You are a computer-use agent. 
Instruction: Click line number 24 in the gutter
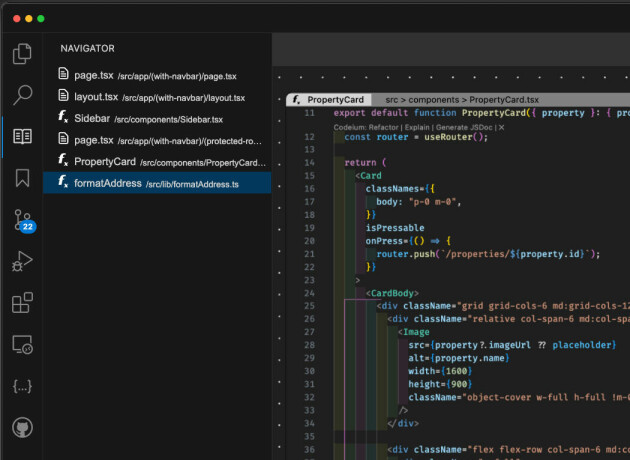(309, 293)
